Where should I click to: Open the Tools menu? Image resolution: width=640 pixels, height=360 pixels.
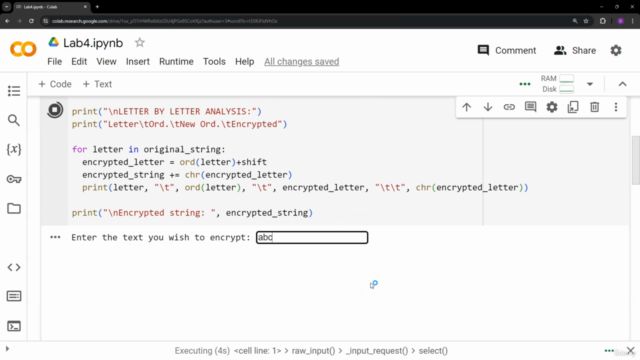point(214,62)
